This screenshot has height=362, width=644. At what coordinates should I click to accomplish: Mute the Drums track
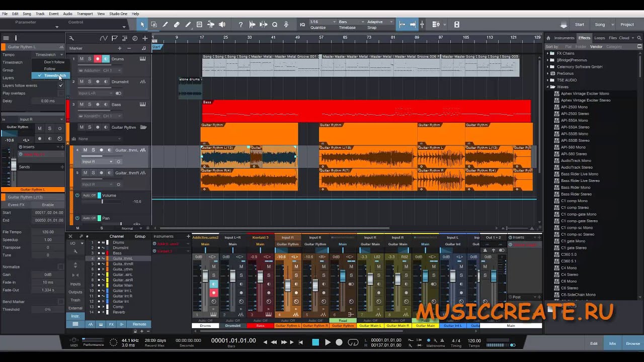coord(82,59)
